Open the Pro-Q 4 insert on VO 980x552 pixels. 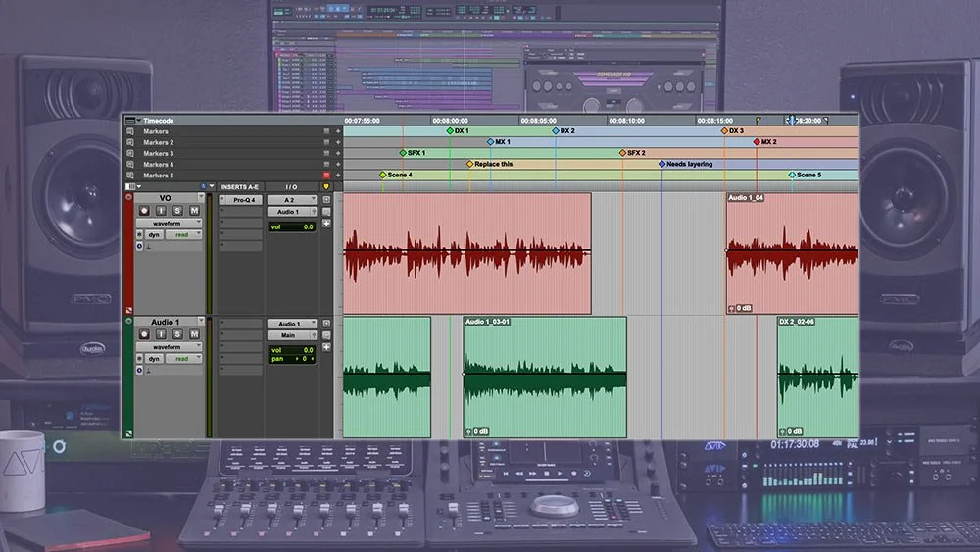[x=241, y=200]
